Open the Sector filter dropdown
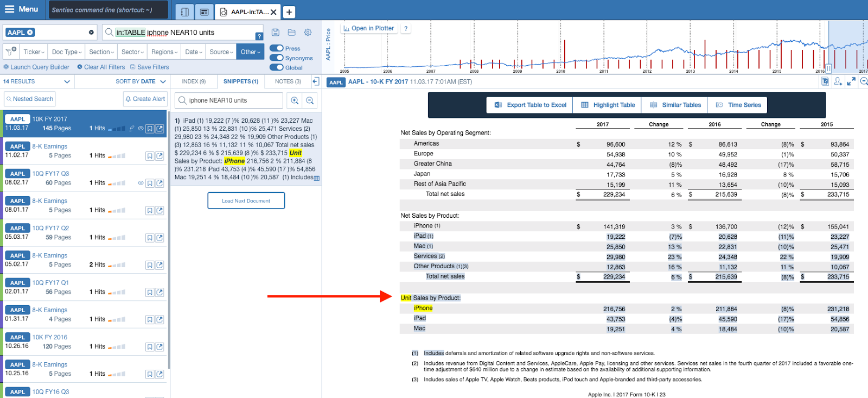The height and width of the screenshot is (398, 868). click(x=132, y=52)
